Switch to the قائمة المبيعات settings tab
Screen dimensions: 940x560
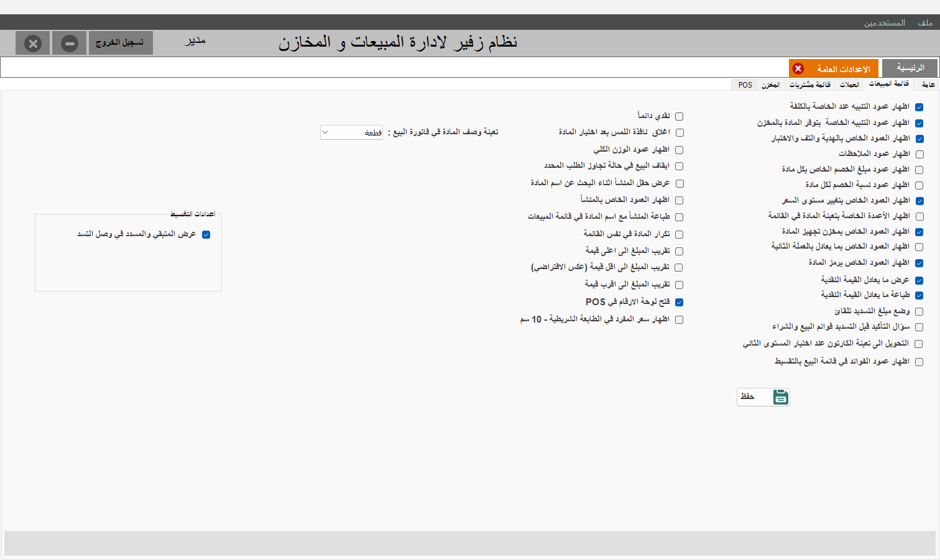coord(888,84)
